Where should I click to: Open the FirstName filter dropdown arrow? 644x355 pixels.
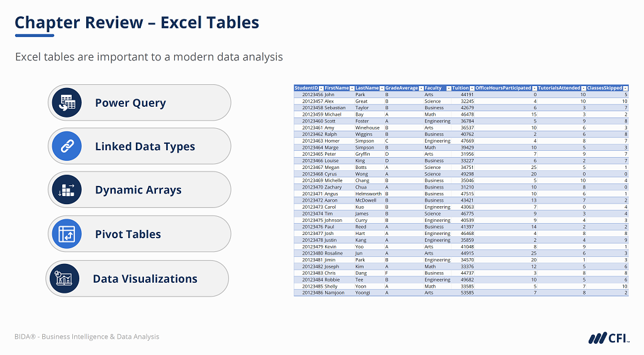351,89
